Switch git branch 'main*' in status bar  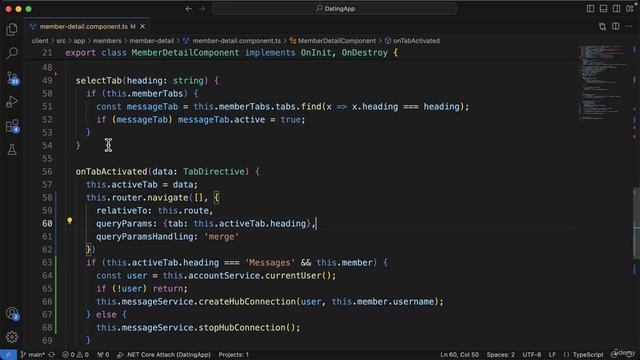[x=32, y=355]
